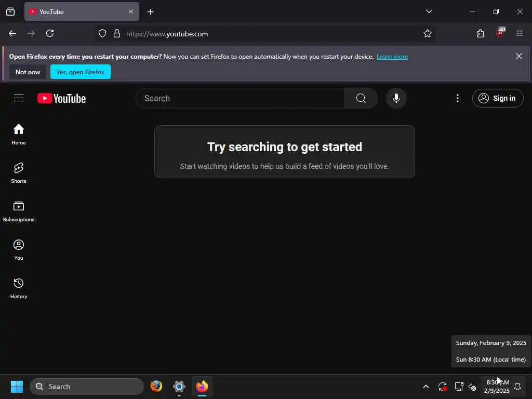
Task: Open the Extensions puzzle icon
Action: (x=480, y=34)
